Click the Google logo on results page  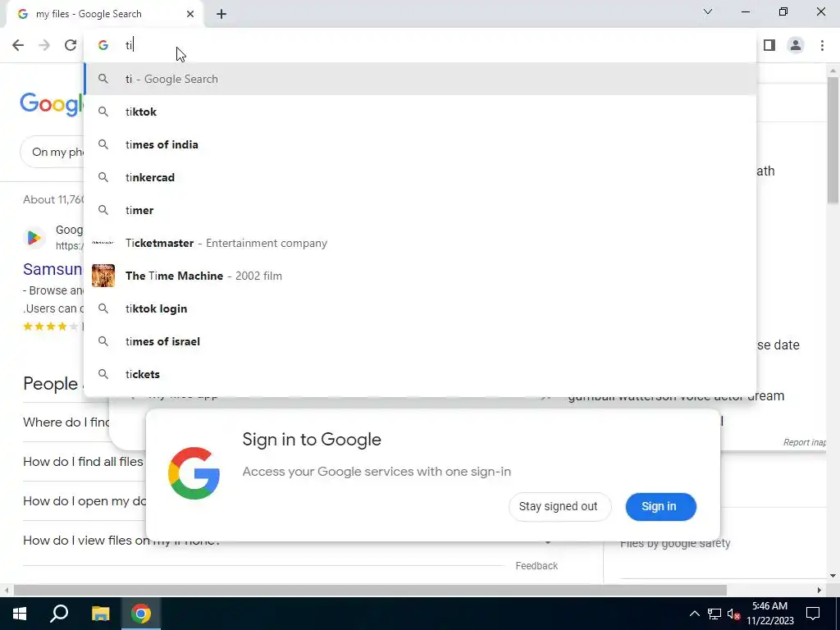52,103
